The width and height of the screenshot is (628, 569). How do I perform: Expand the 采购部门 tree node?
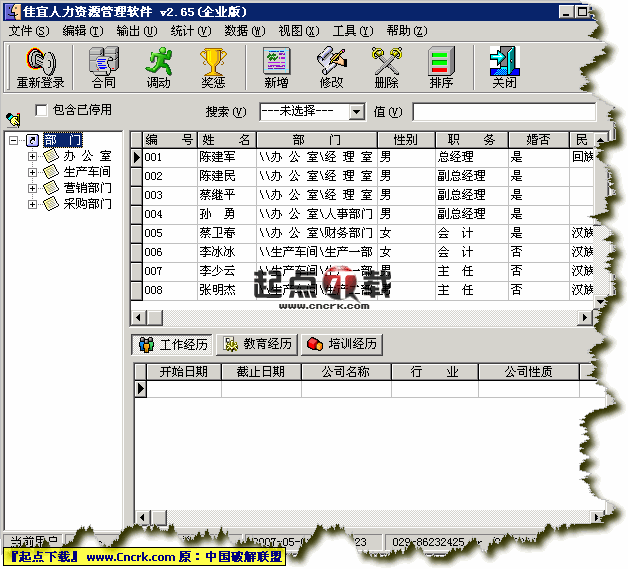32,204
